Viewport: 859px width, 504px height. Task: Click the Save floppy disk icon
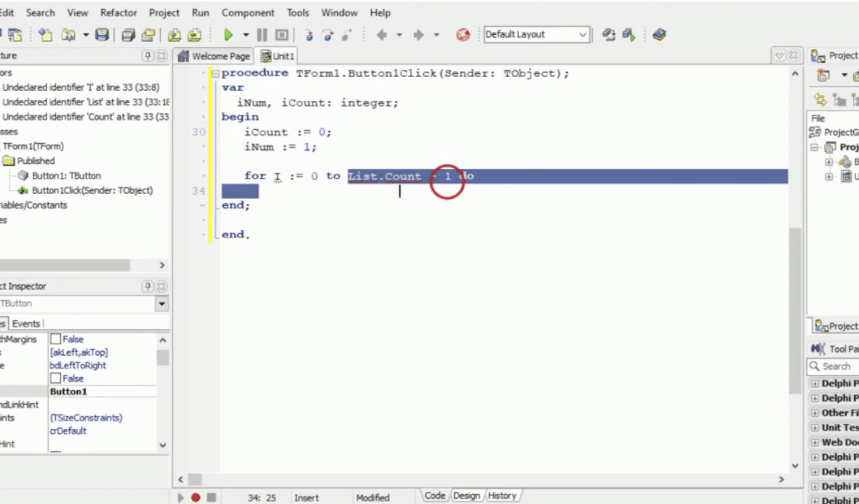[102, 35]
